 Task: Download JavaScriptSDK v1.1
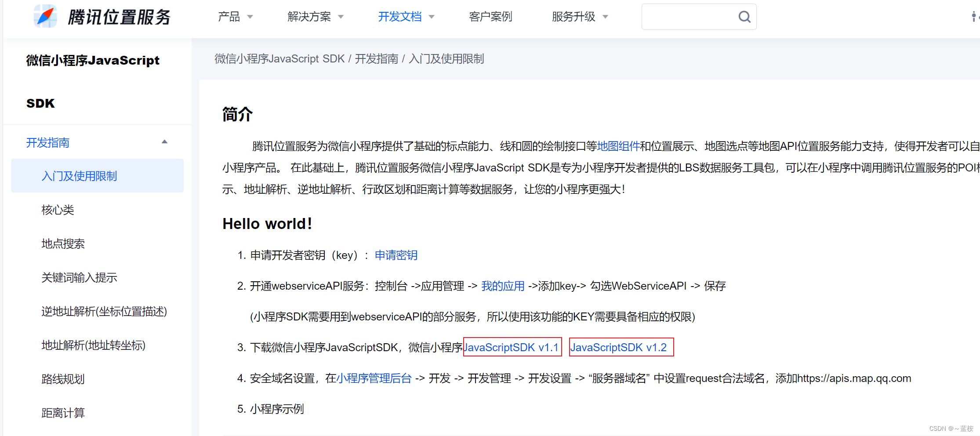point(511,347)
